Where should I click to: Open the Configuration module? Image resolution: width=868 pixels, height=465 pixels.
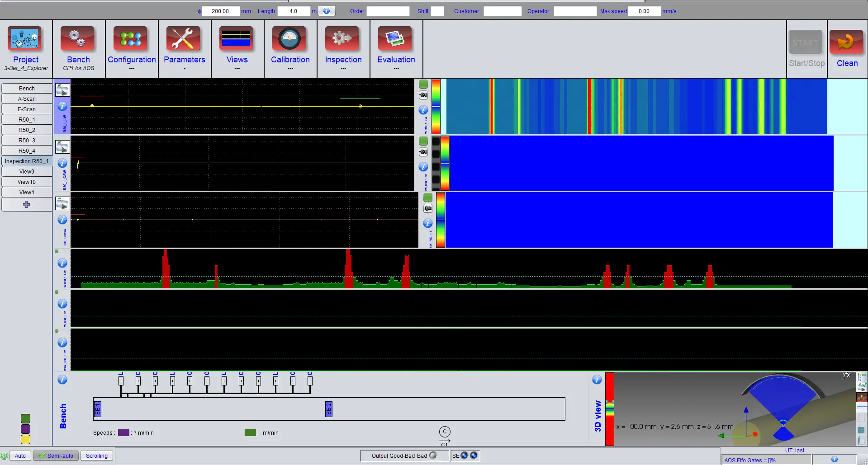click(131, 39)
